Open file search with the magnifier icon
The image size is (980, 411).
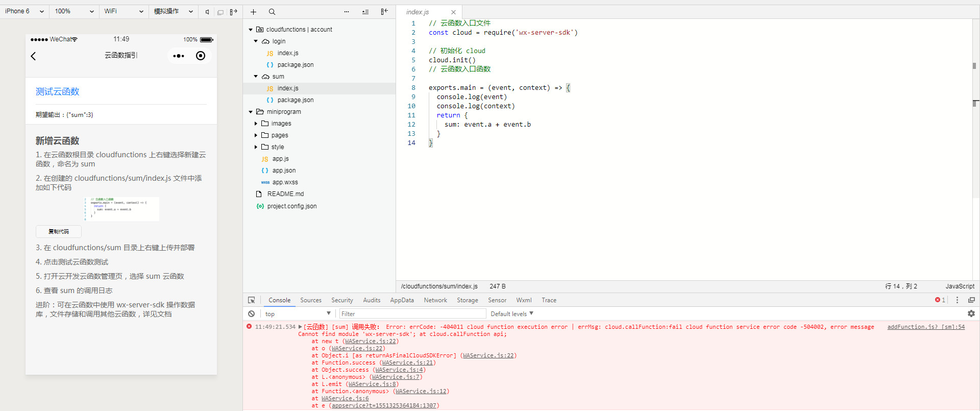coord(272,12)
